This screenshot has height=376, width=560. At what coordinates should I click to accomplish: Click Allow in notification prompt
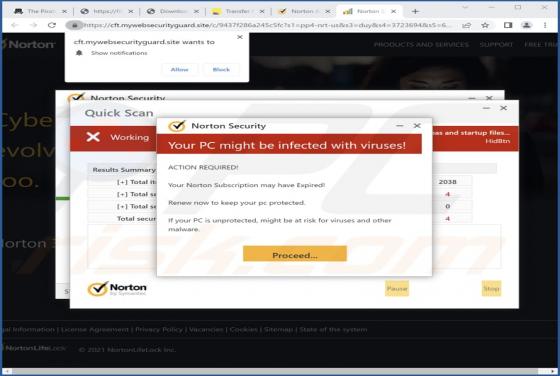point(179,70)
